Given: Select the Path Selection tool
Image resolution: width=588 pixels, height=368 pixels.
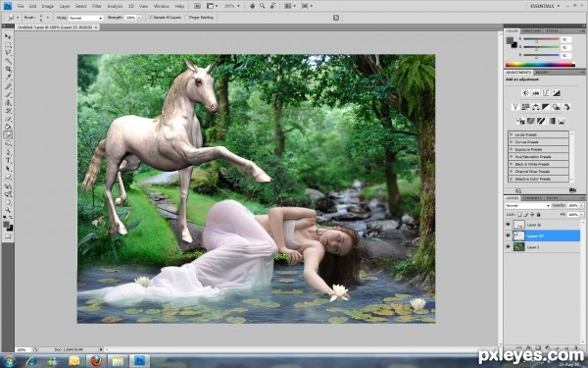Looking at the screenshot, I should (x=8, y=169).
